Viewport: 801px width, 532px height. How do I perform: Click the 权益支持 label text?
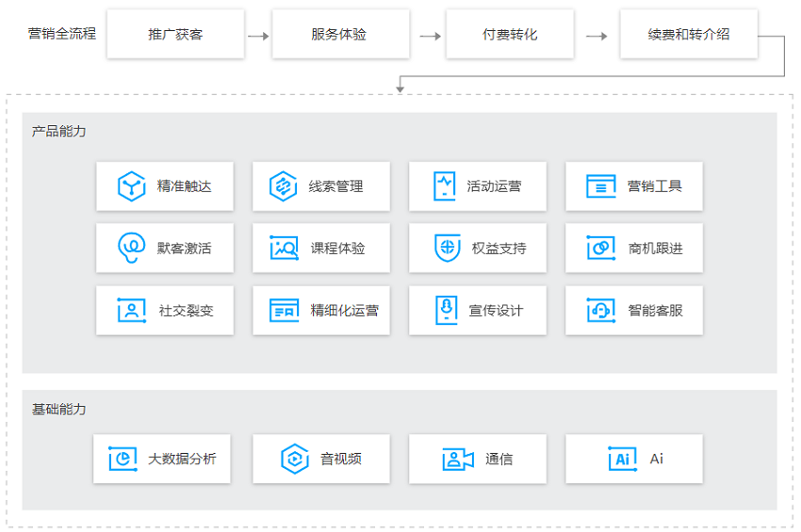pyautogui.click(x=499, y=249)
